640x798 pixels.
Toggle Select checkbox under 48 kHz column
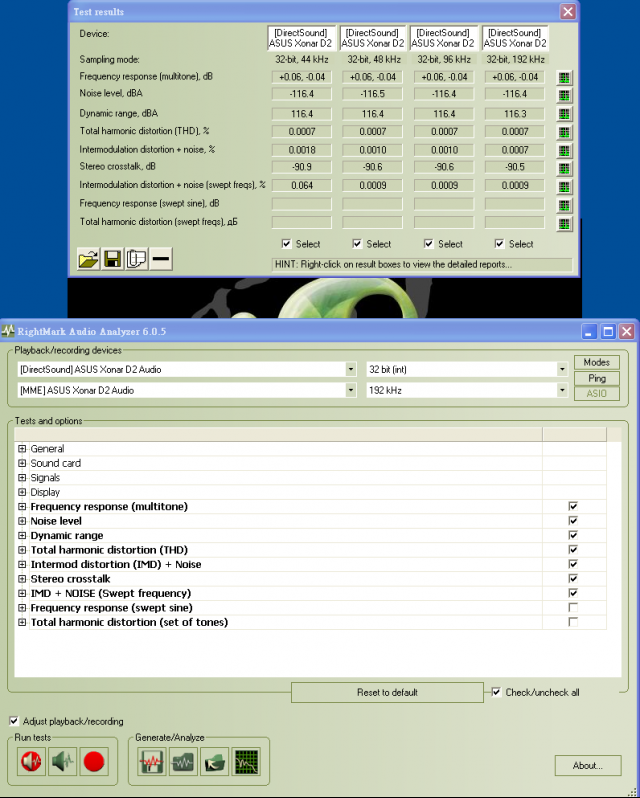coord(357,244)
